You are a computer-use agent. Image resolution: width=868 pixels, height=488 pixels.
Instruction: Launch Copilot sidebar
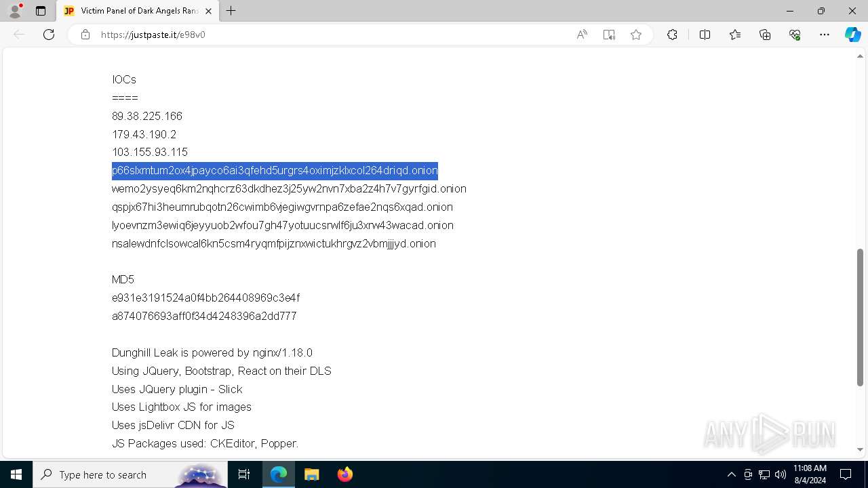click(852, 35)
